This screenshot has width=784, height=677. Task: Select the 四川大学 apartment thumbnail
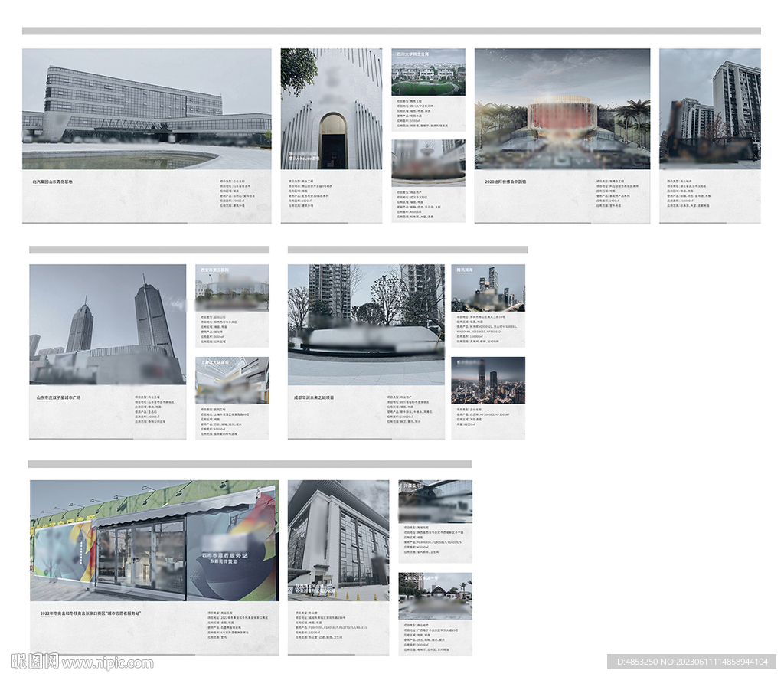(x=428, y=73)
